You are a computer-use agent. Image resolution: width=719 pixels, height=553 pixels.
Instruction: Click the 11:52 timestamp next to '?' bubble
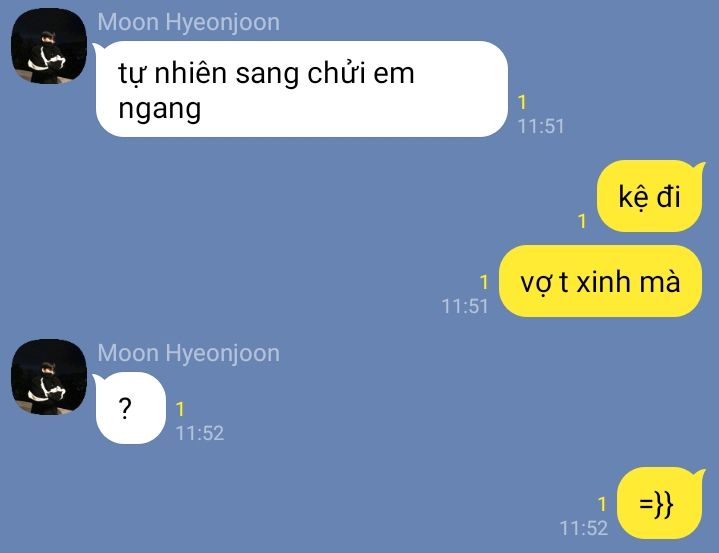pyautogui.click(x=200, y=433)
